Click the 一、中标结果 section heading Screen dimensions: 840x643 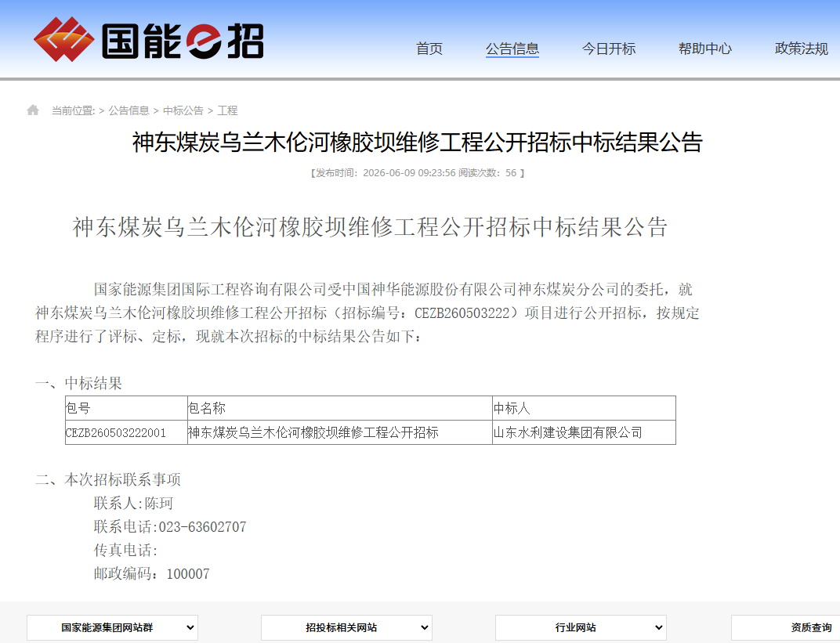click(78, 383)
